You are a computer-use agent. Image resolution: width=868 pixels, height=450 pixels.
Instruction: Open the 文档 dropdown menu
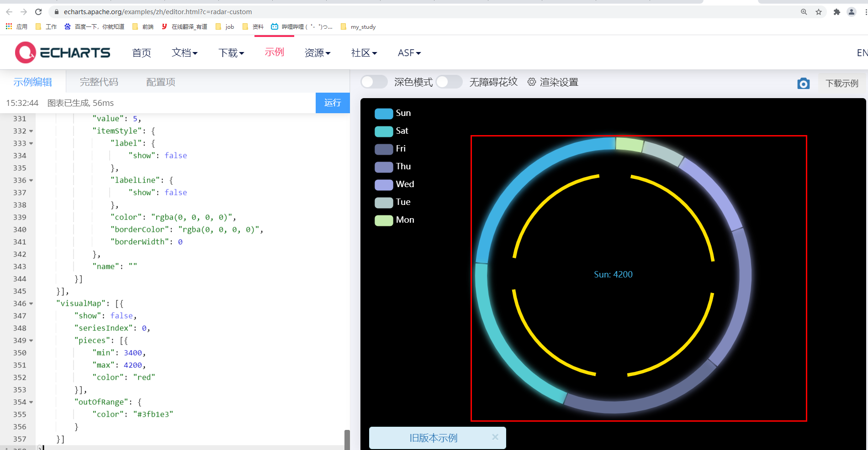pyautogui.click(x=185, y=53)
